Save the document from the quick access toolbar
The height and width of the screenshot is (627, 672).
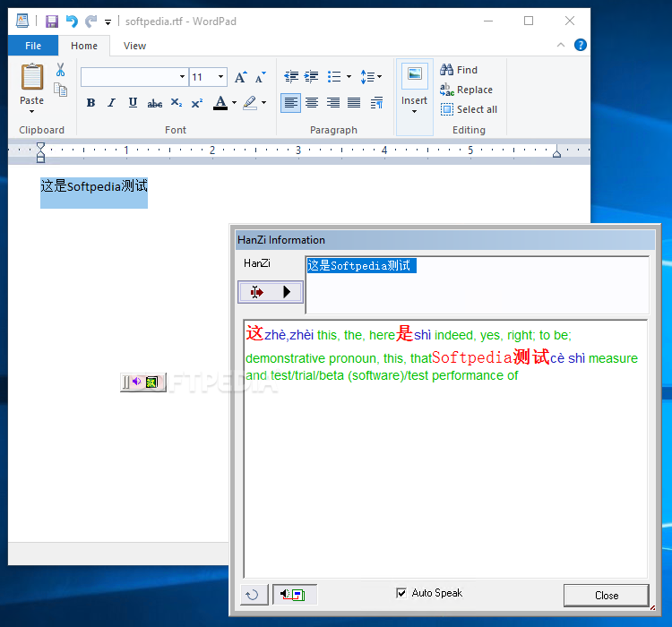point(52,21)
